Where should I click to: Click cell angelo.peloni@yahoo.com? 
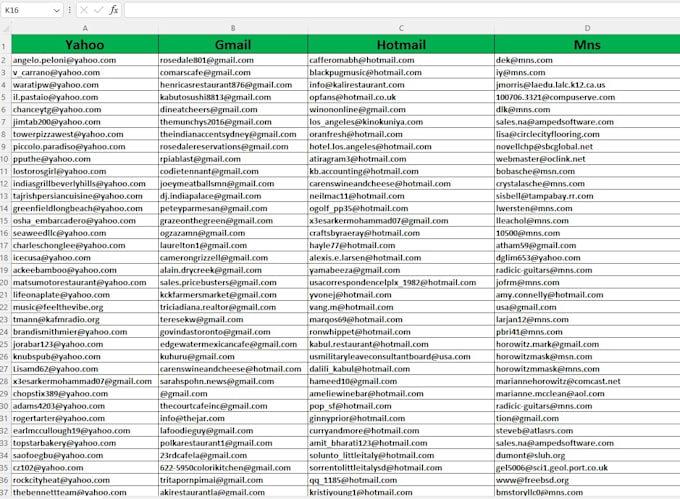click(85, 60)
